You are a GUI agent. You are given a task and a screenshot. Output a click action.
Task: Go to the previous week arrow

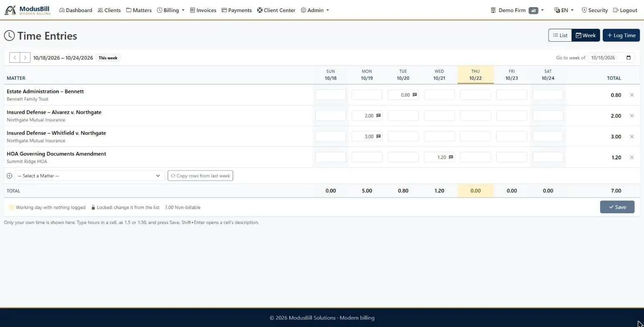(x=15, y=58)
